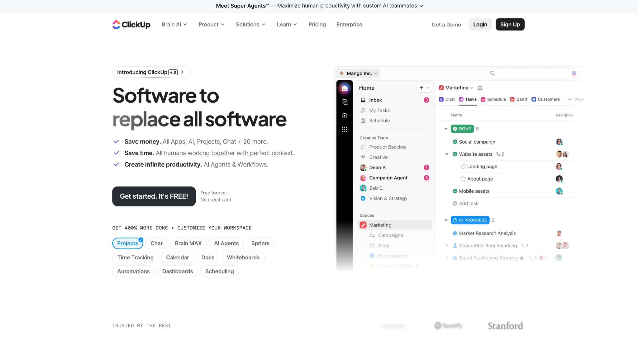Click the Market Research Analysis task icon
638x364 pixels.
pos(455,233)
